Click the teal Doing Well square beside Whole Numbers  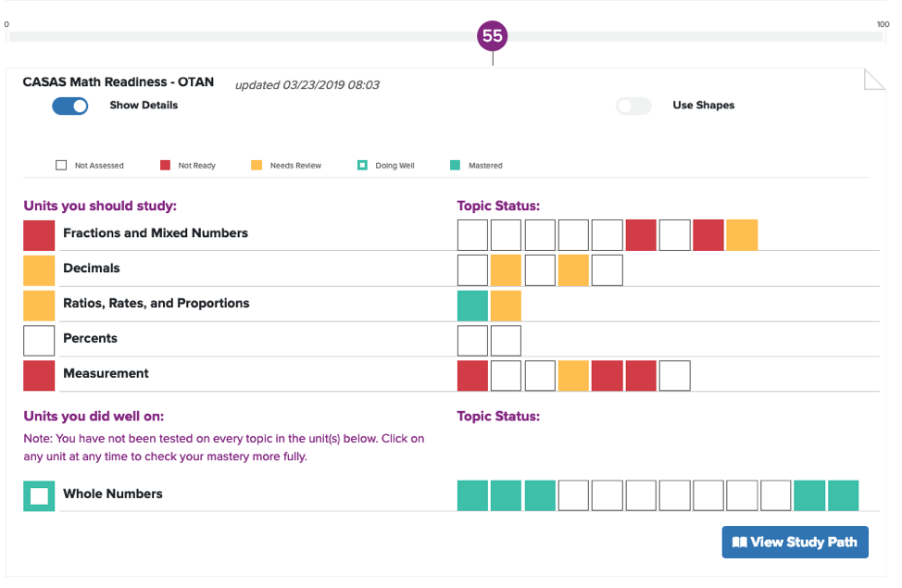[39, 496]
